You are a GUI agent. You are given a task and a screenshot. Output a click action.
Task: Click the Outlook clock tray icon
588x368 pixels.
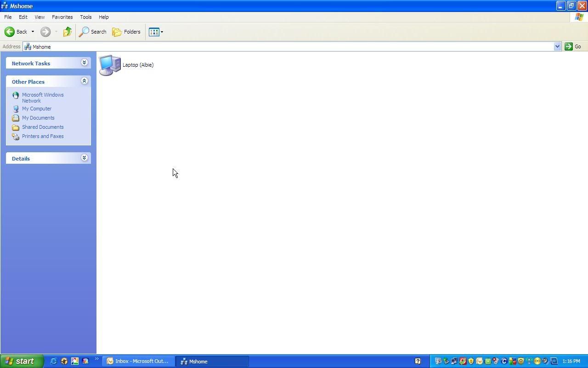[x=479, y=361]
